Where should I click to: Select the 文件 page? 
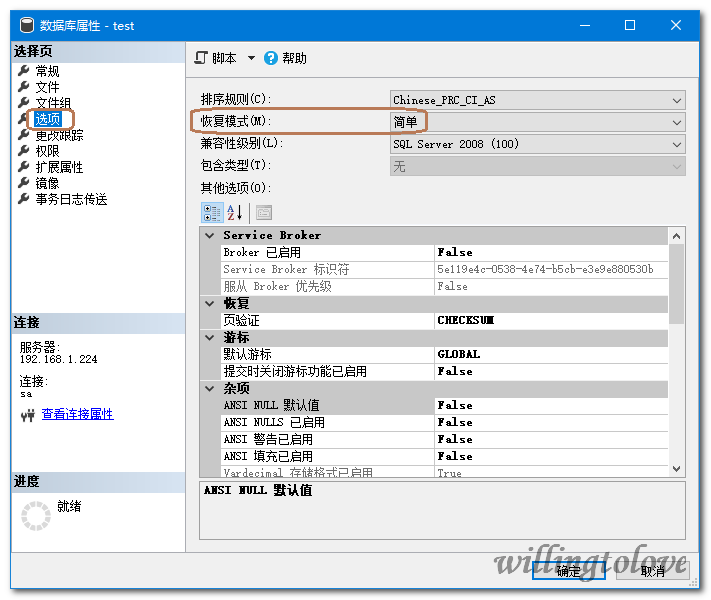click(x=47, y=87)
